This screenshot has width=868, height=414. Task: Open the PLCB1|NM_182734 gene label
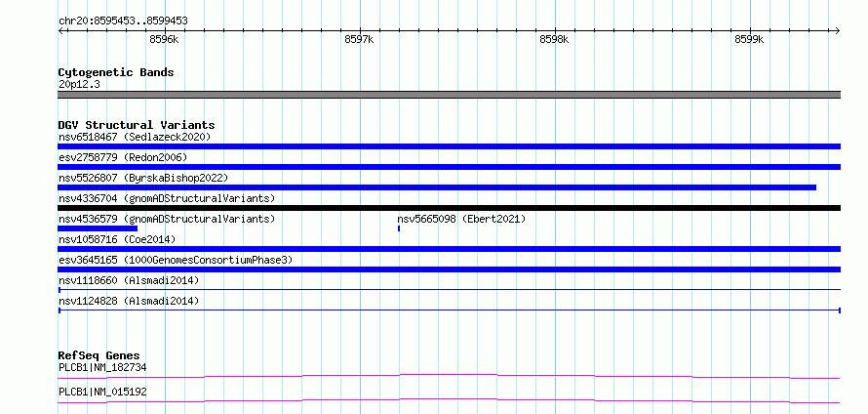point(102,367)
